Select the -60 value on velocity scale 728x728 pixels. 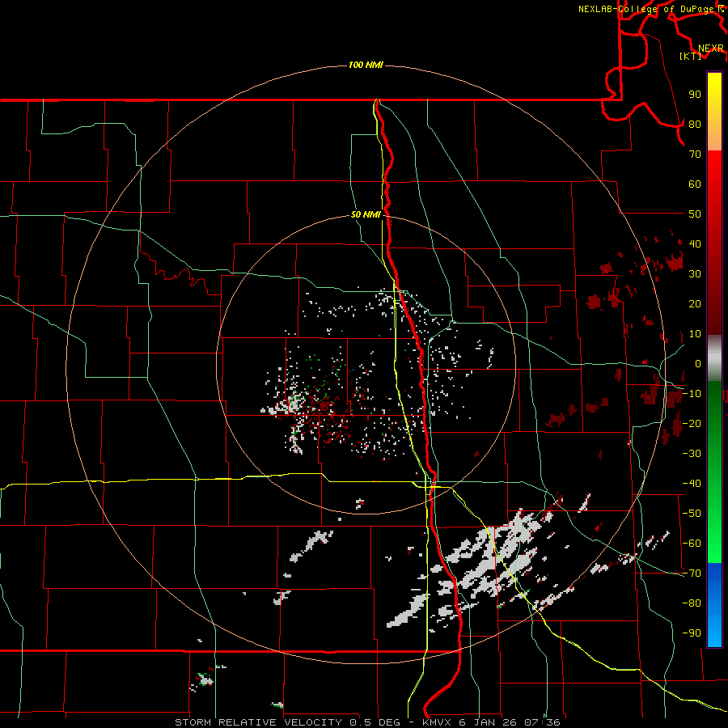pos(692,544)
